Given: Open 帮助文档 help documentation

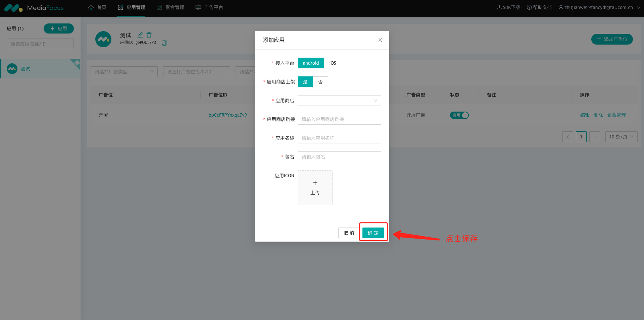Looking at the screenshot, I should click(539, 7).
